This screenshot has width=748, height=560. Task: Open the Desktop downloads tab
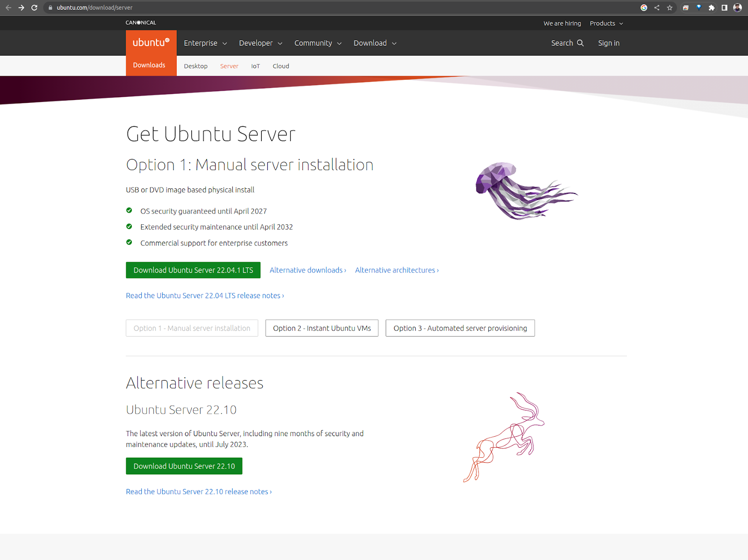click(x=195, y=66)
